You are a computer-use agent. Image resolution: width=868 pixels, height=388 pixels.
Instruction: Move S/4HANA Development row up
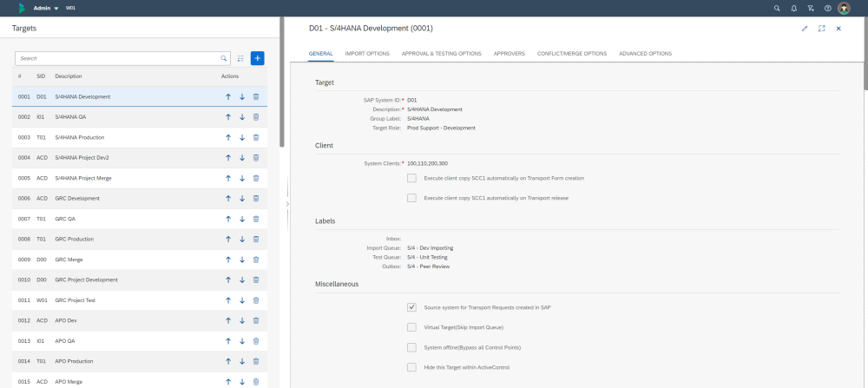point(228,96)
